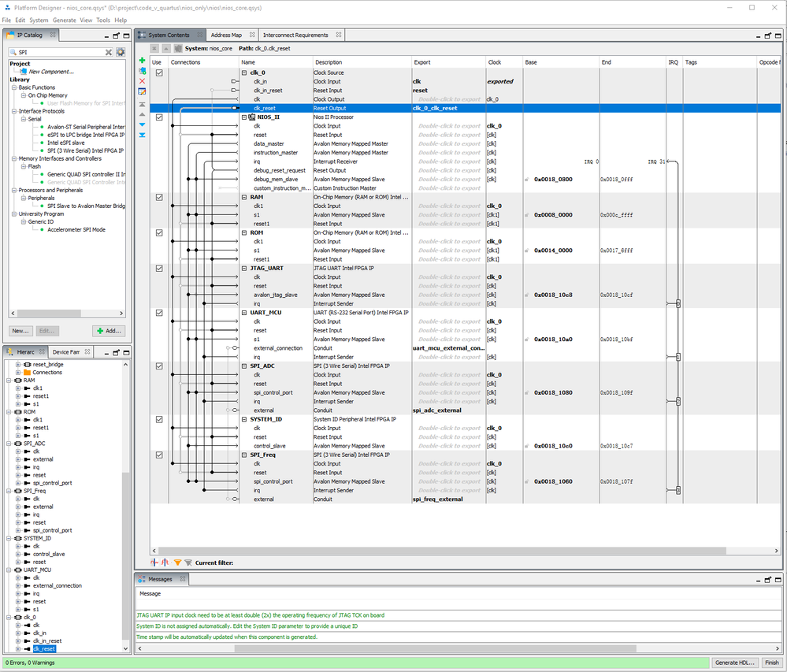
Task: Click the edit parameters icon in left toolbar
Action: [142, 91]
